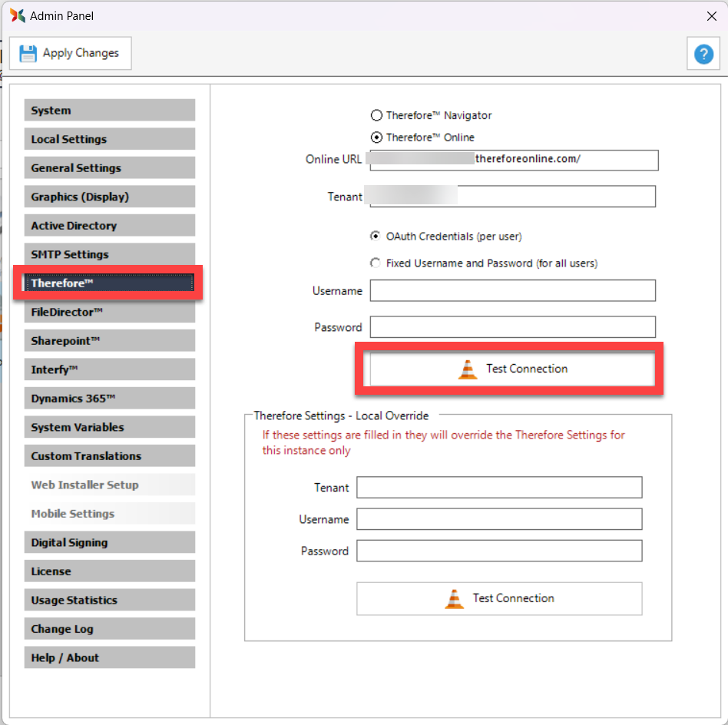Click the Admin Panel logo icon
The width and height of the screenshot is (728, 725).
point(18,15)
